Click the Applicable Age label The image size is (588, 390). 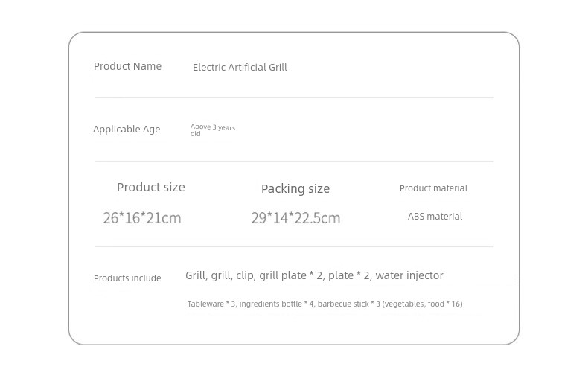(x=127, y=129)
